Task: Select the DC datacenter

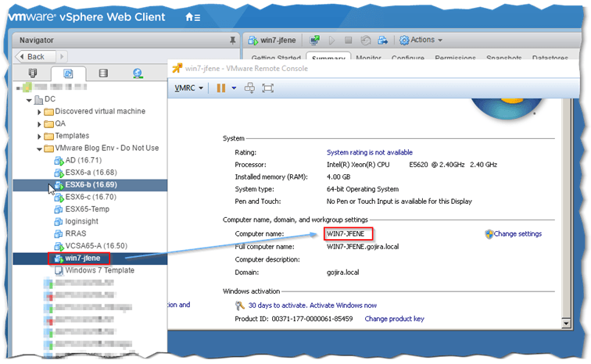Action: click(50, 99)
